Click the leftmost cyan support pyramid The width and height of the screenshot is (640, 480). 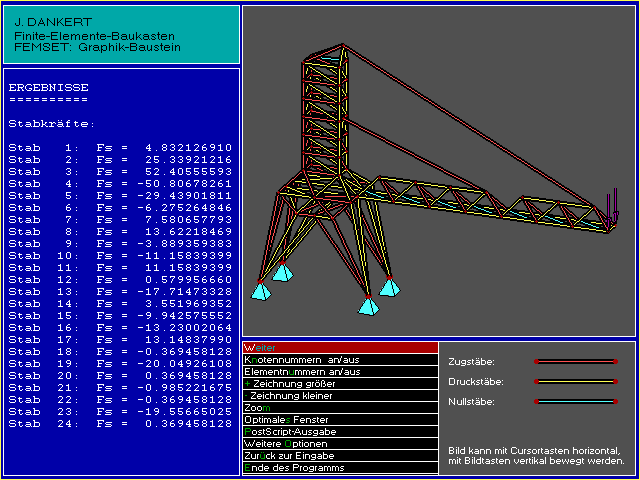coord(261,291)
